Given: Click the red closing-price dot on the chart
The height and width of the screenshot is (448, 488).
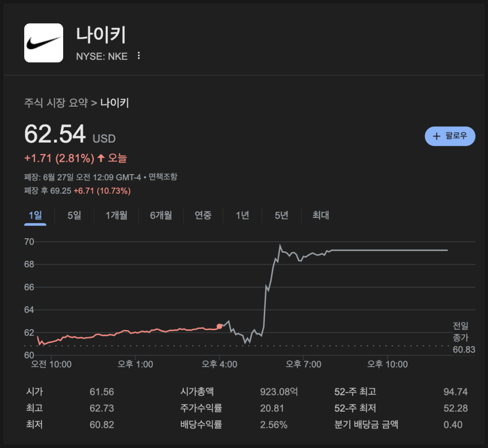Looking at the screenshot, I should pos(219,326).
